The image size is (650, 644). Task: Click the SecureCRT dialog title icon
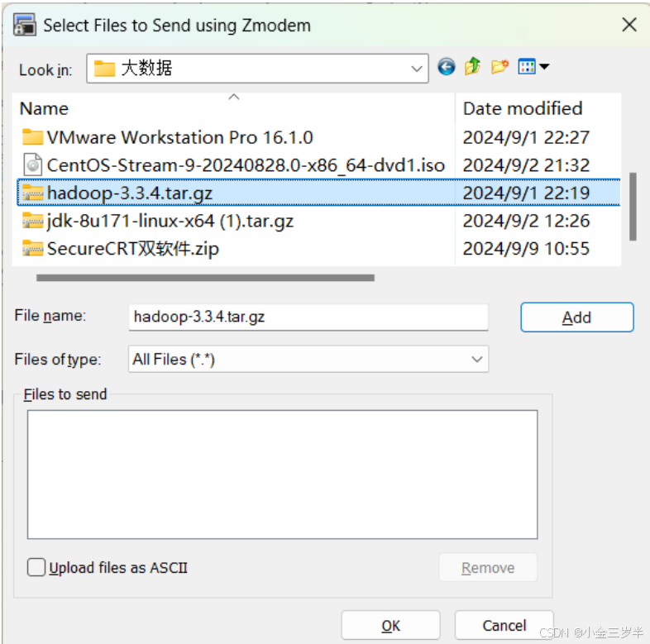click(x=25, y=25)
